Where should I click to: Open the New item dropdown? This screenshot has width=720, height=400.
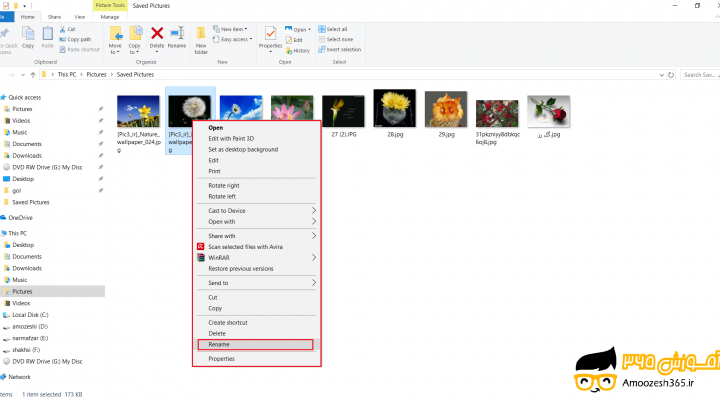click(230, 29)
